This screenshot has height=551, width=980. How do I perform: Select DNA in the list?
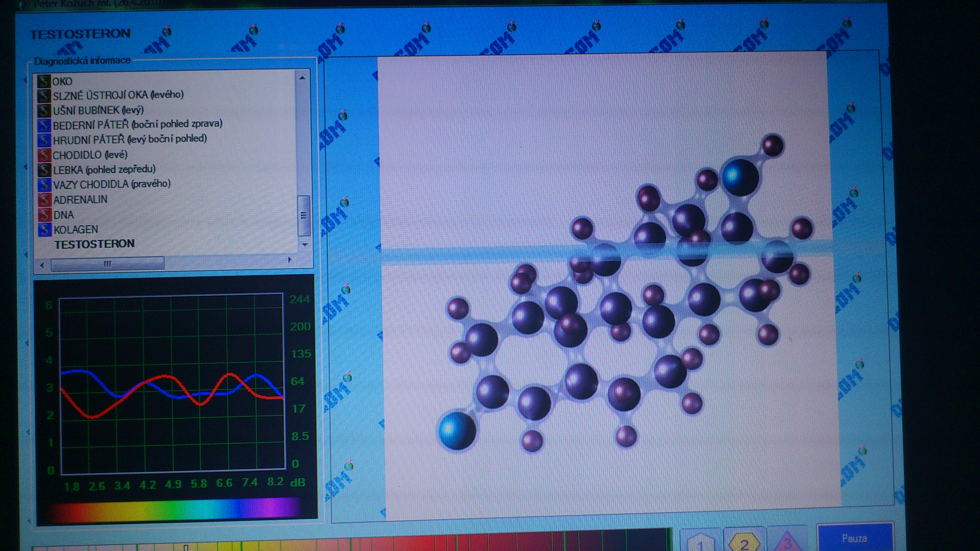64,215
